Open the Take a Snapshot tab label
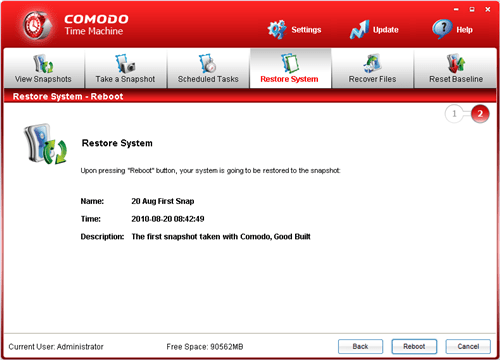The width and height of the screenshot is (500, 360). (125, 79)
